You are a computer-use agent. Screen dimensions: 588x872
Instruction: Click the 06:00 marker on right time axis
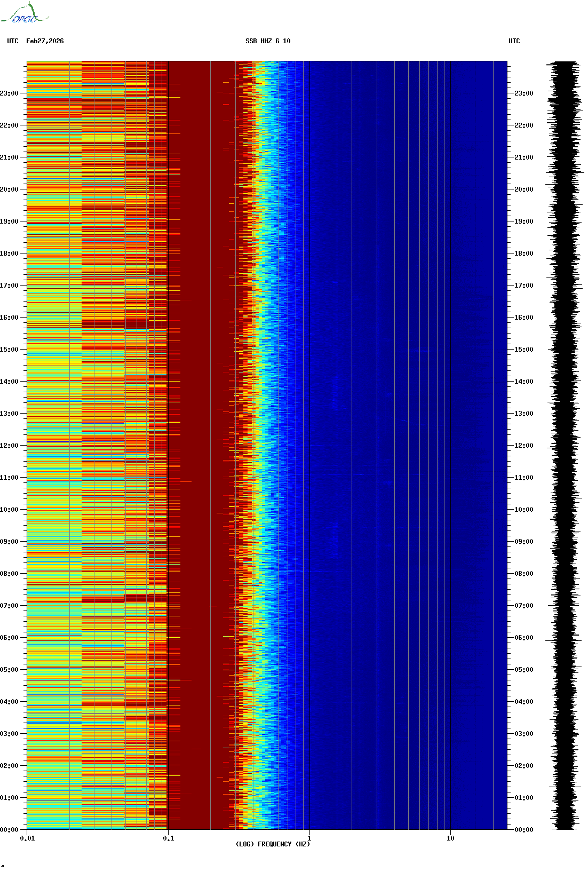point(523,638)
